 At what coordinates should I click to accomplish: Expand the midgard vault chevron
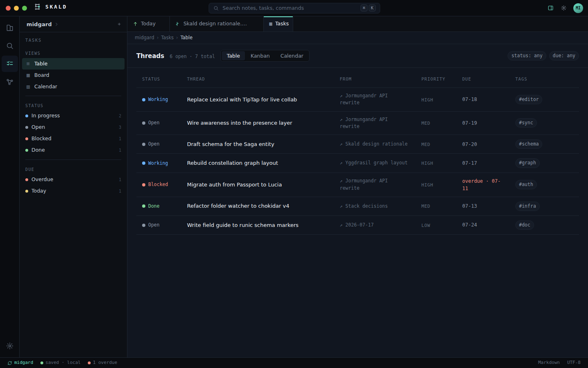click(56, 24)
